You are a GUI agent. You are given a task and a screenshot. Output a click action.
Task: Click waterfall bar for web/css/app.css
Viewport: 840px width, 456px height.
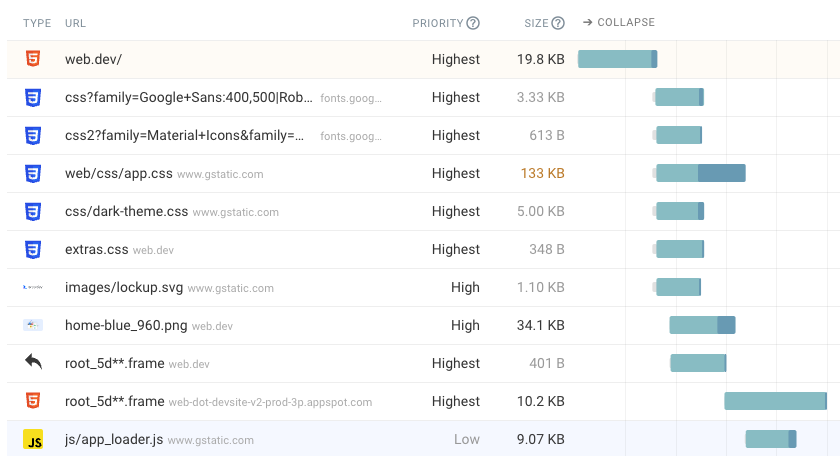point(699,173)
